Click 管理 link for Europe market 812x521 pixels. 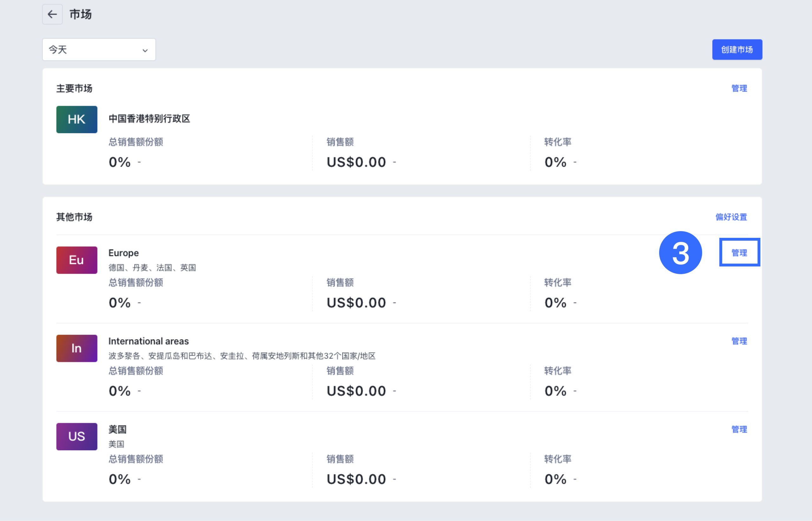pyautogui.click(x=739, y=253)
